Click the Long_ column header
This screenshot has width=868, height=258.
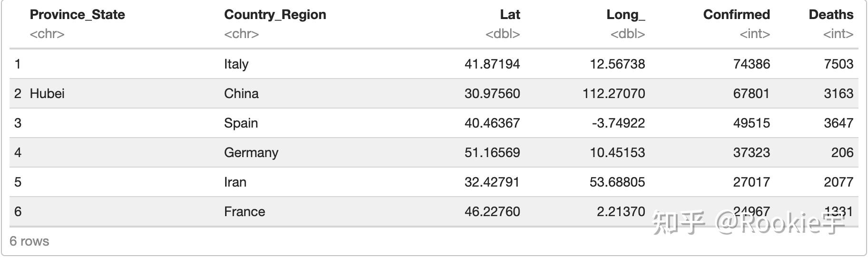(625, 15)
